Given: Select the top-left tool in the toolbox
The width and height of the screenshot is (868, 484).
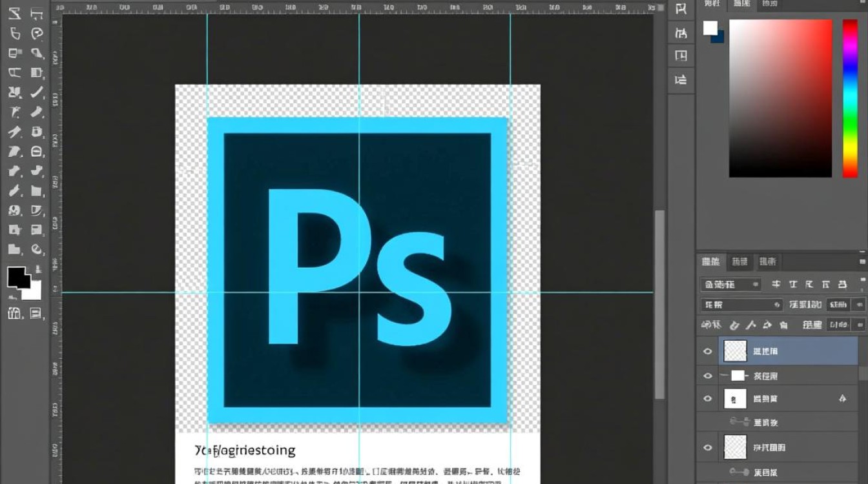Looking at the screenshot, I should 15,14.
